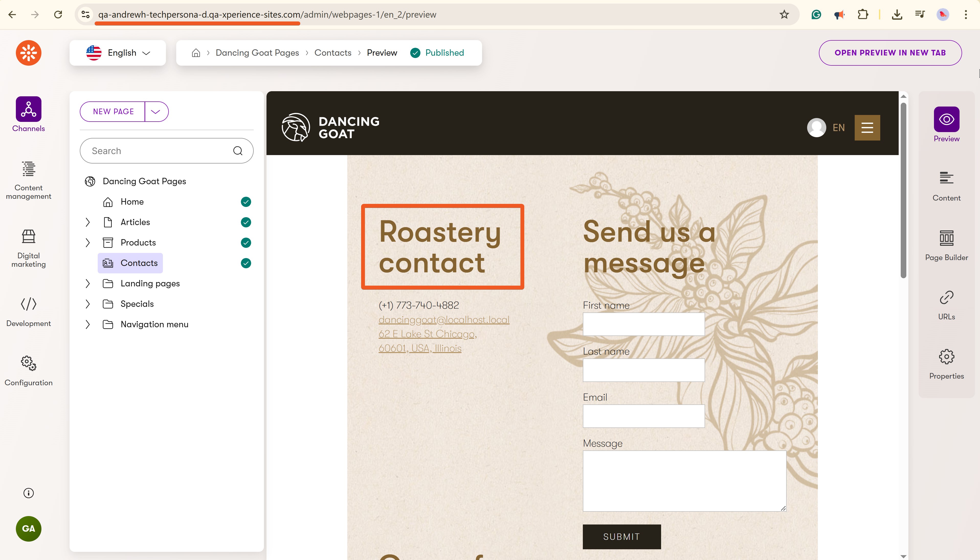Click the info circle icon
The image size is (980, 560).
click(28, 493)
